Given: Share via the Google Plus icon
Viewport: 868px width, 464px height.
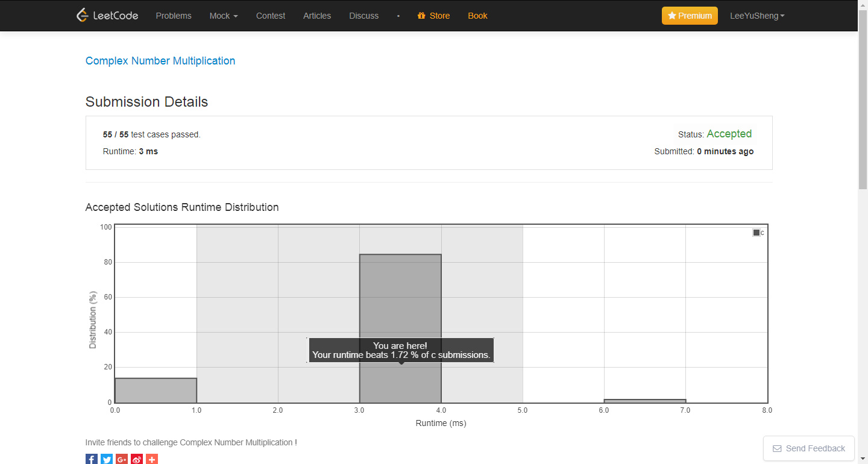Looking at the screenshot, I should (x=122, y=459).
